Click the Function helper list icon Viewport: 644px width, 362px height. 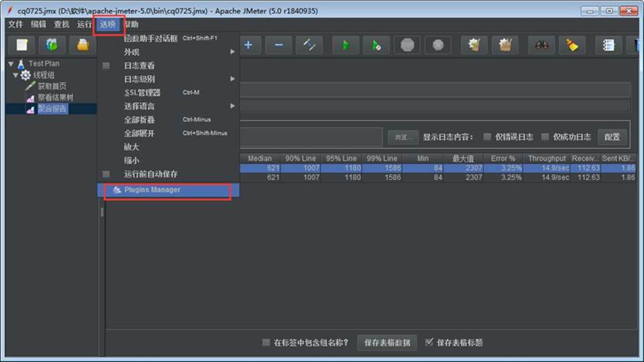(x=608, y=45)
